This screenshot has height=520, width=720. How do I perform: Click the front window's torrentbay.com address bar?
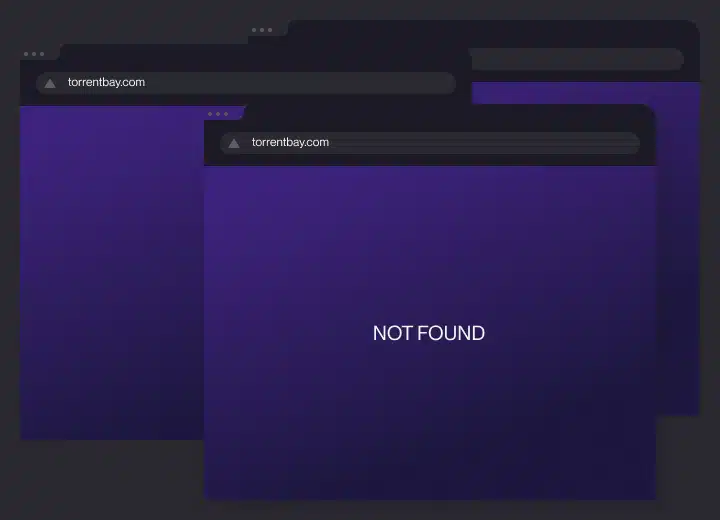pos(430,143)
